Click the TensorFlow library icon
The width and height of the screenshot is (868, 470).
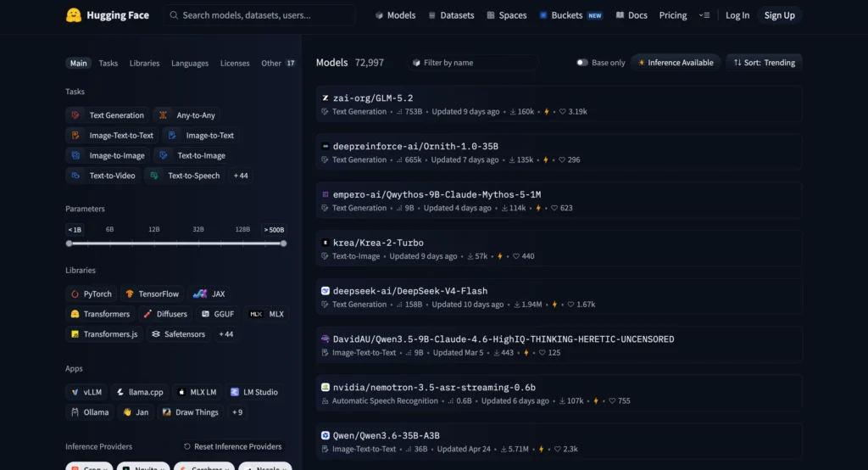pyautogui.click(x=130, y=294)
